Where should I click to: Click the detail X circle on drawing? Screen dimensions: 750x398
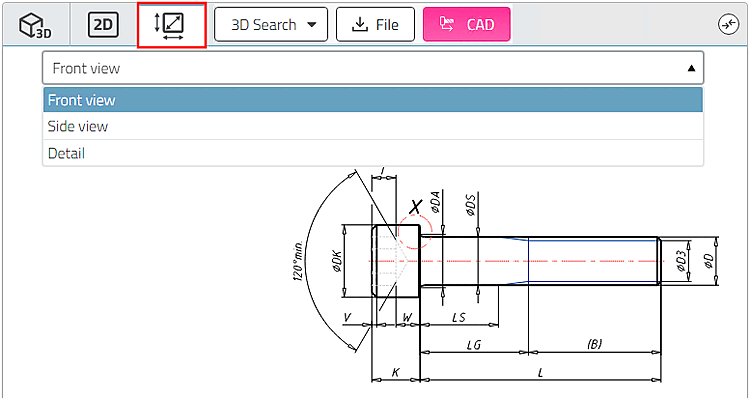pos(415,232)
